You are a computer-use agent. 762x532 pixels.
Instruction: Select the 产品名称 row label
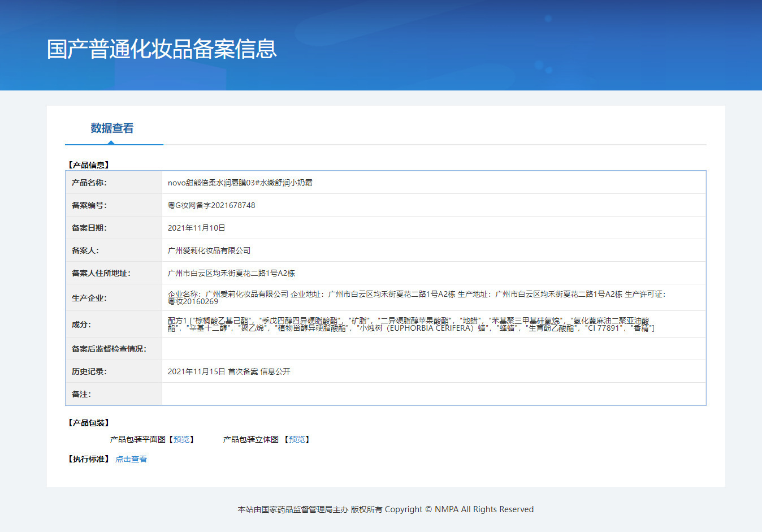pos(89,183)
